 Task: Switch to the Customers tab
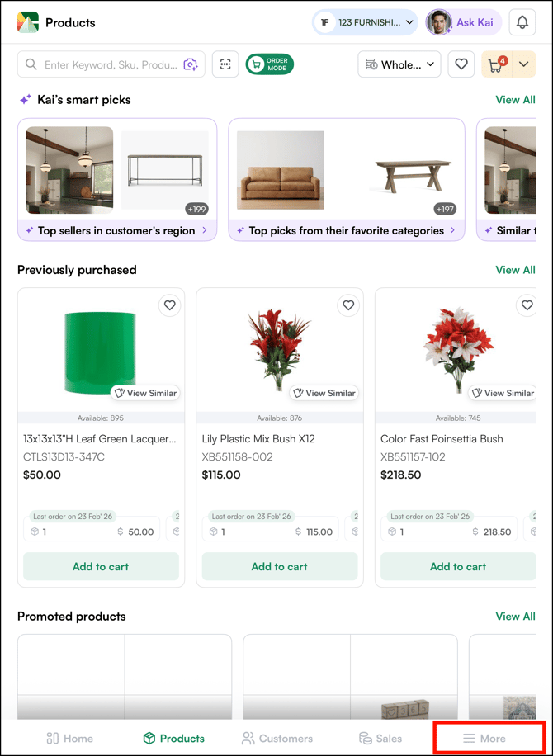click(x=277, y=738)
